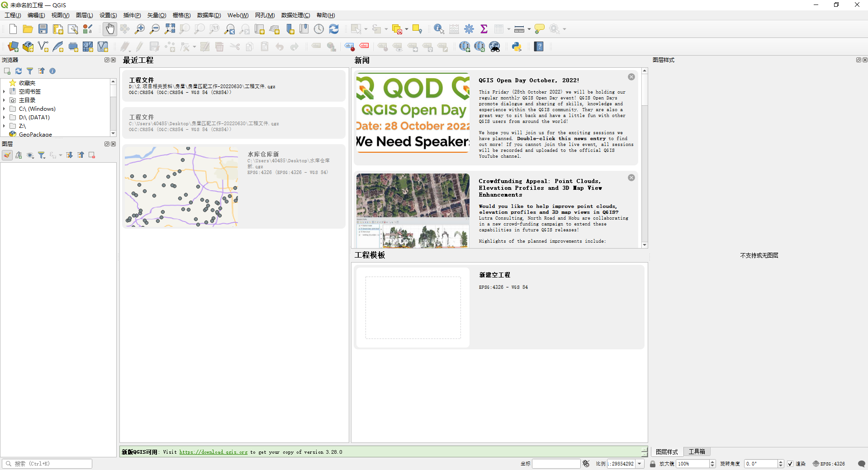The height and width of the screenshot is (470, 868).
Task: Open Layer Styling brush icon in Layers panel
Action: pyautogui.click(x=7, y=155)
